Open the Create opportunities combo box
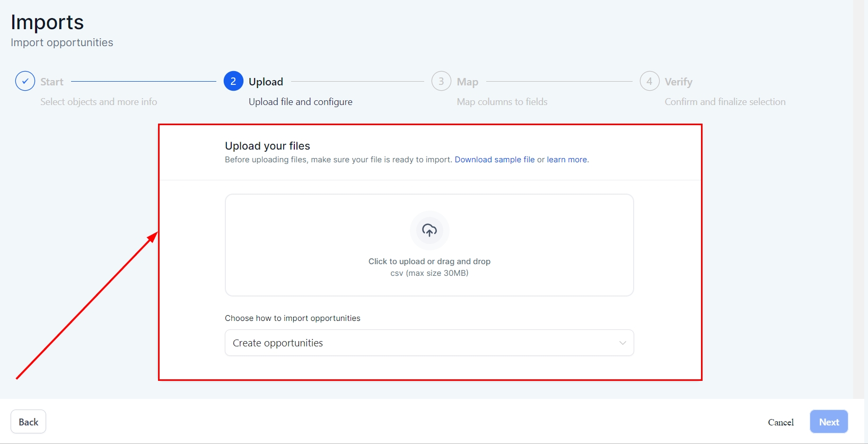Image resolution: width=868 pixels, height=444 pixels. (419, 343)
